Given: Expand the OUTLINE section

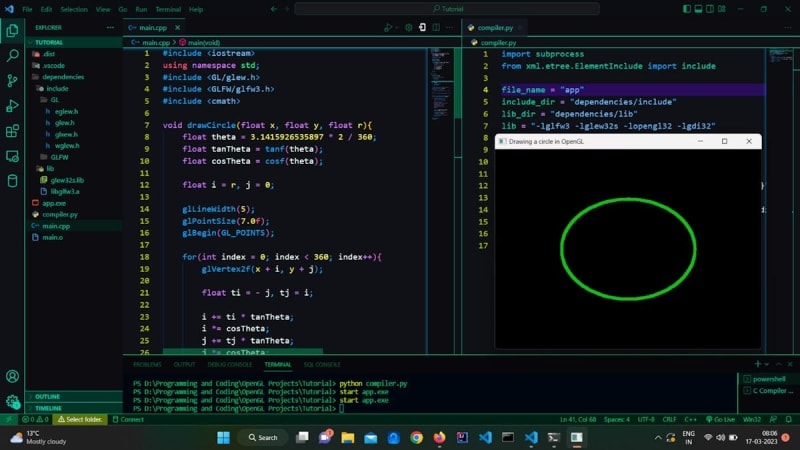Looking at the screenshot, I should click(x=47, y=397).
